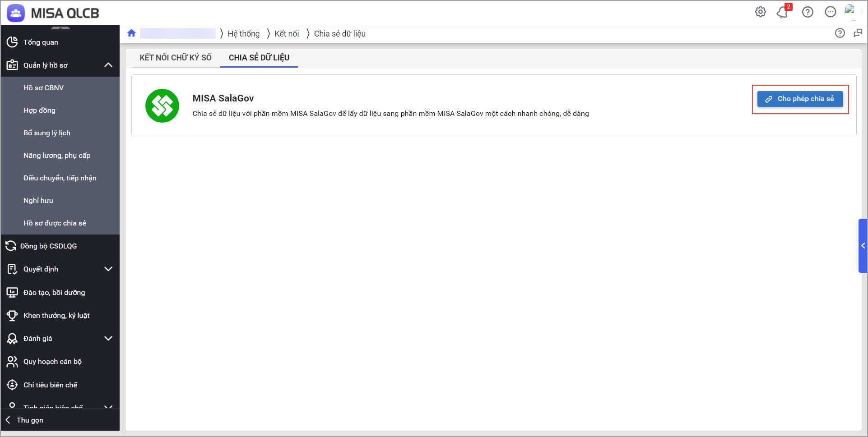Click the Khen thưởng trophy icon

click(12, 316)
